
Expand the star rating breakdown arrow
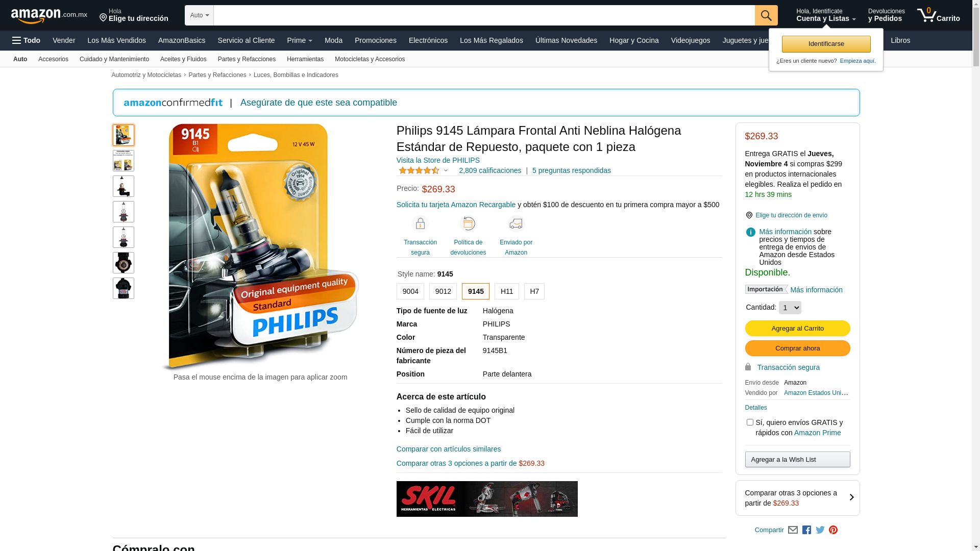[446, 170]
